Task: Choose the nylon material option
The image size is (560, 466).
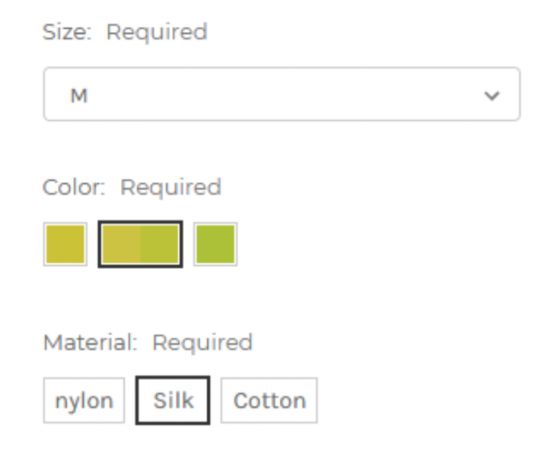Action: (84, 400)
